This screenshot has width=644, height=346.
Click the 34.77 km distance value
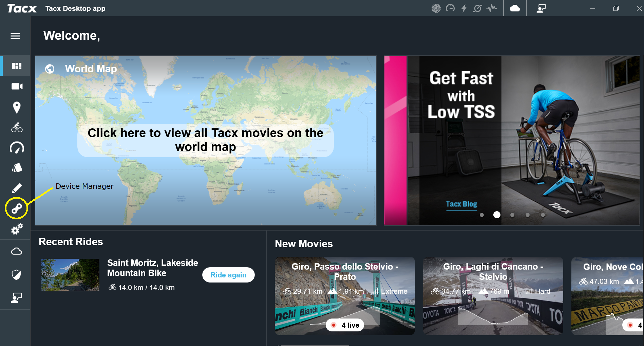pyautogui.click(x=456, y=291)
